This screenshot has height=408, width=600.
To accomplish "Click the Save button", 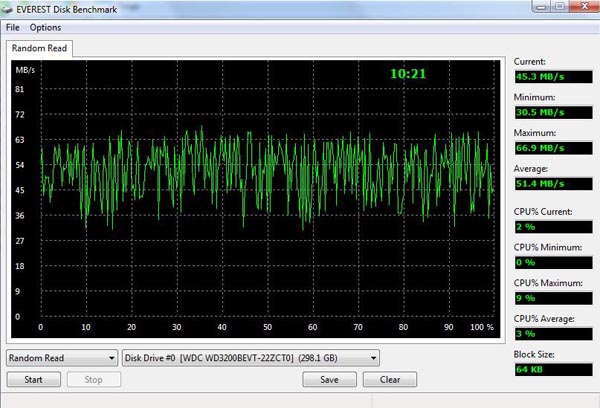I will click(329, 380).
